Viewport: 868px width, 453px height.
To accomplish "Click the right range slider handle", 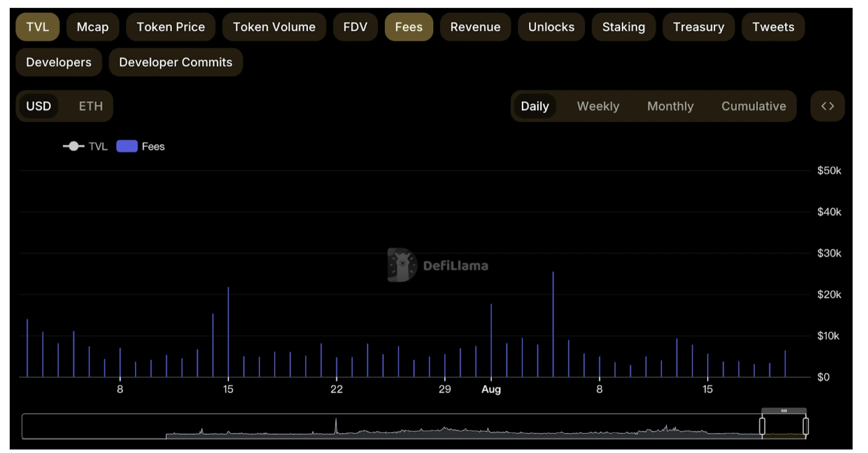I will click(805, 426).
